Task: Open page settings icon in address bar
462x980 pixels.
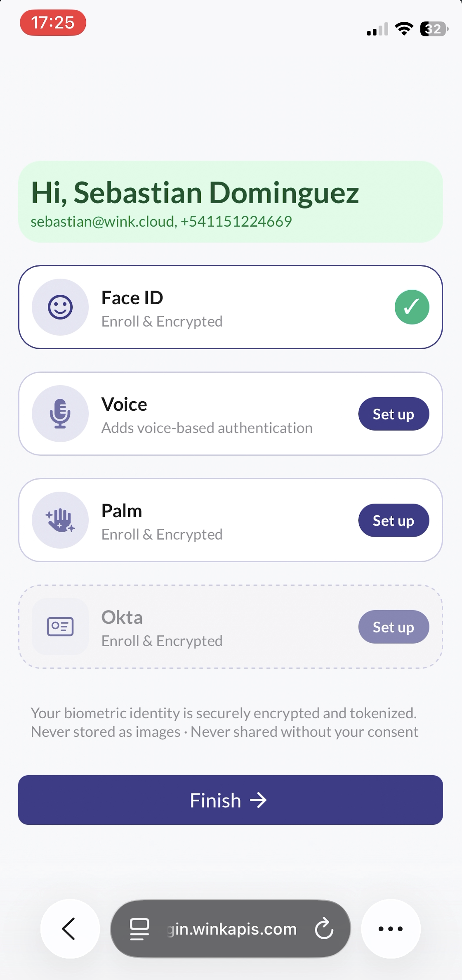Action: (x=139, y=929)
